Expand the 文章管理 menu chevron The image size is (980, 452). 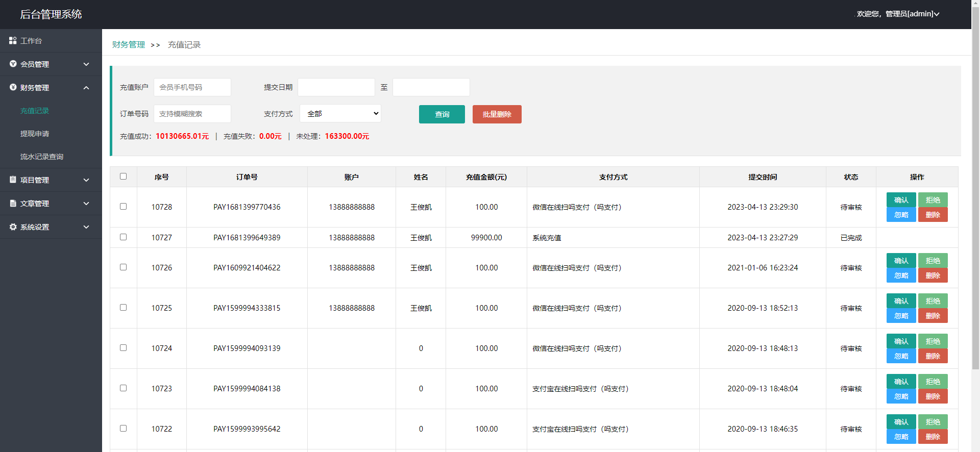tap(86, 204)
